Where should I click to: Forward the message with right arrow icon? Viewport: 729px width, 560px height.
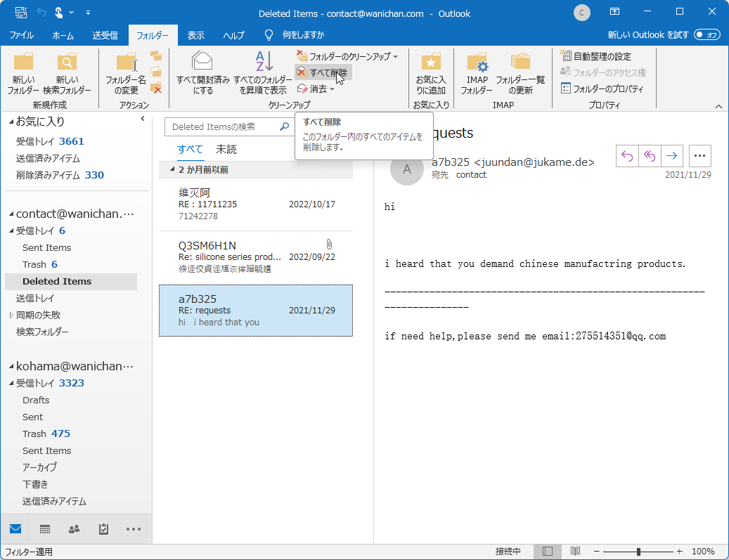click(671, 156)
